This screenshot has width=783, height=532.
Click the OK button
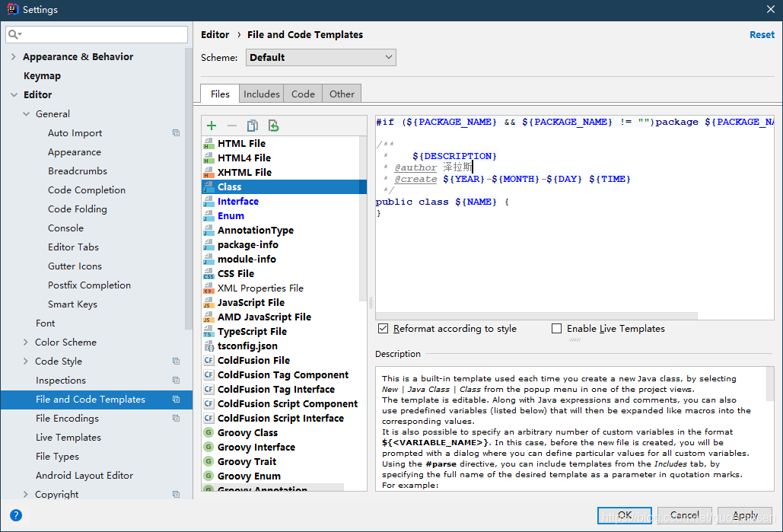(x=624, y=515)
